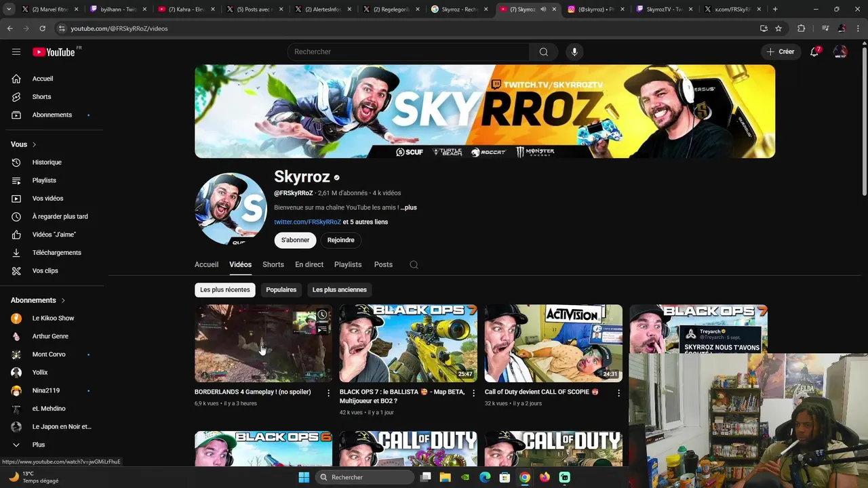The width and height of the screenshot is (868, 488).
Task: Expand channel description with ...plus
Action: 408,207
